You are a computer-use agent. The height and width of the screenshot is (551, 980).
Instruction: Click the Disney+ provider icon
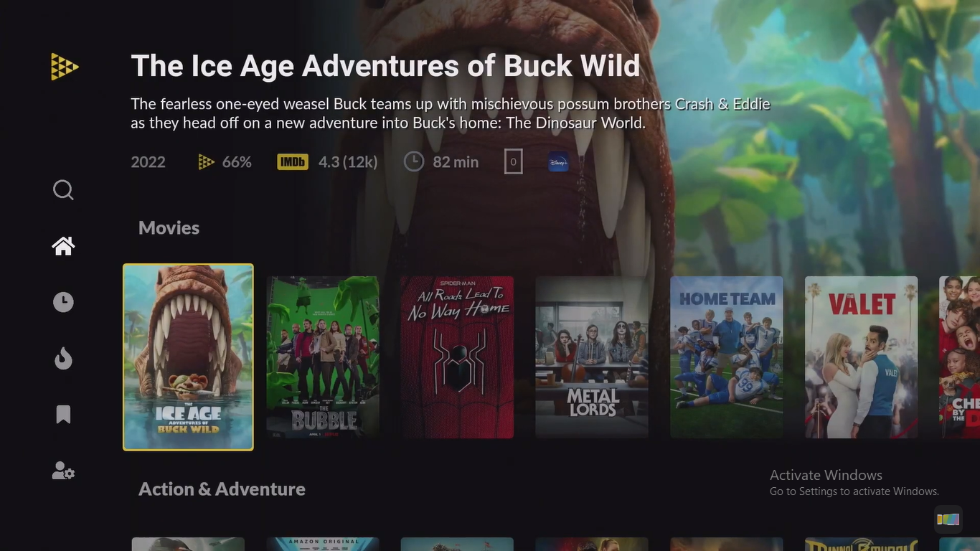click(558, 162)
